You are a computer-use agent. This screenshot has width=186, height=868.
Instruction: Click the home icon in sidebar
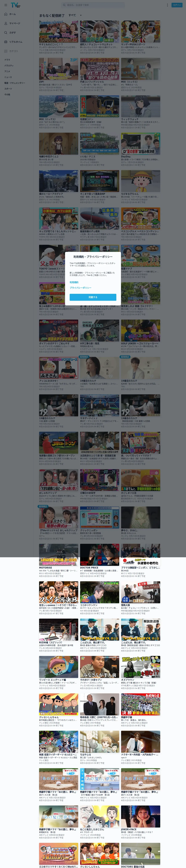(6, 14)
